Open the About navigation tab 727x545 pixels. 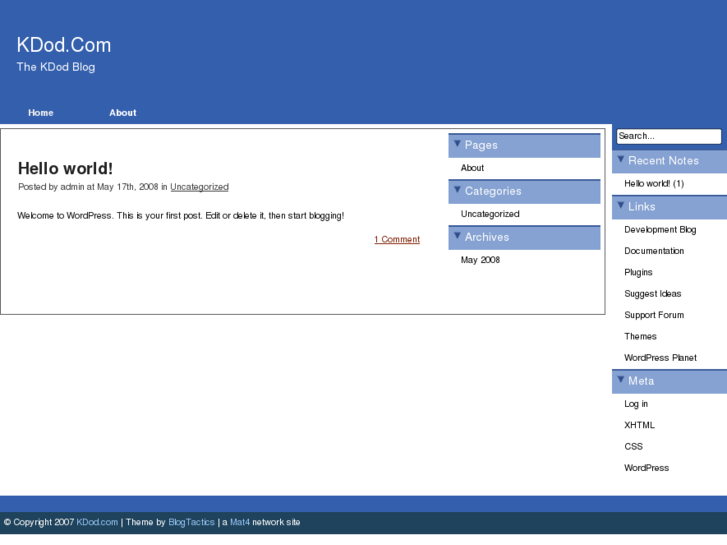click(x=123, y=113)
